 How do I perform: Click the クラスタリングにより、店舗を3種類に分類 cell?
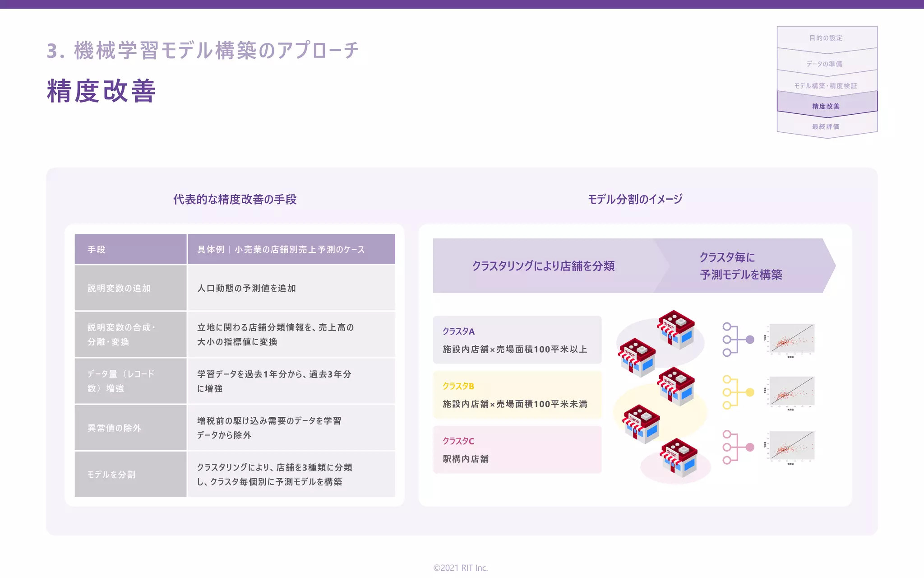[x=291, y=474]
